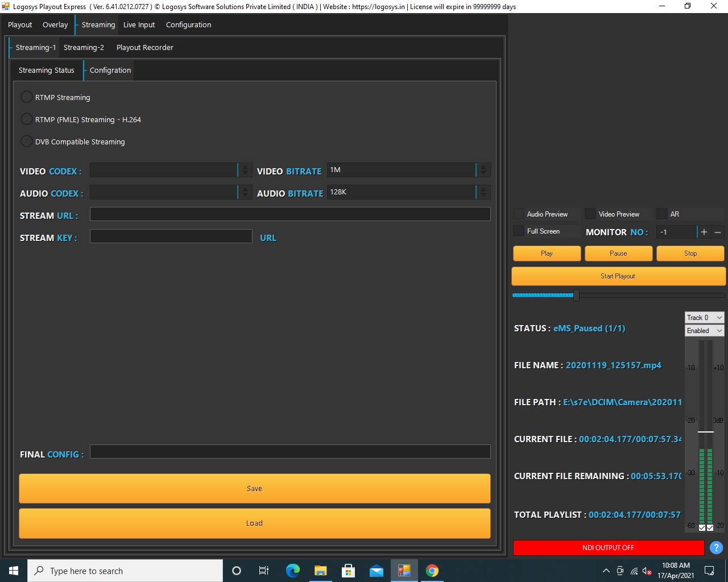728x582 pixels.
Task: Click the Stream URL input field
Action: pos(290,214)
